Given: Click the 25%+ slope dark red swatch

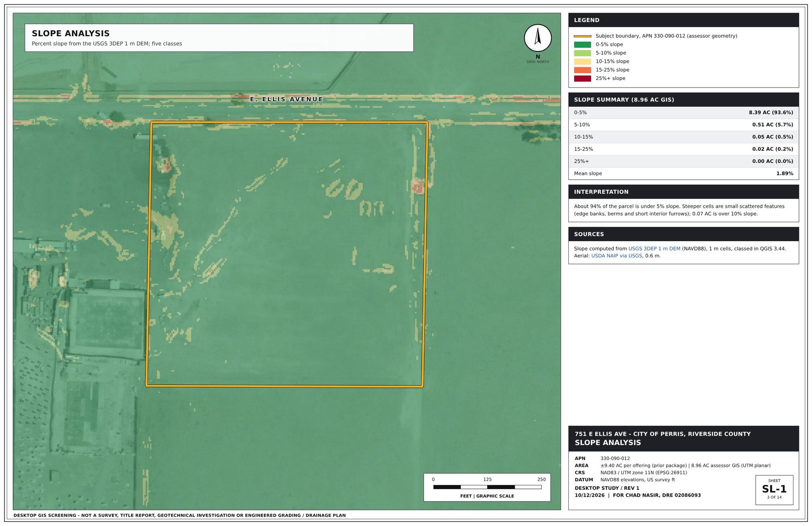Looking at the screenshot, I should (582, 79).
